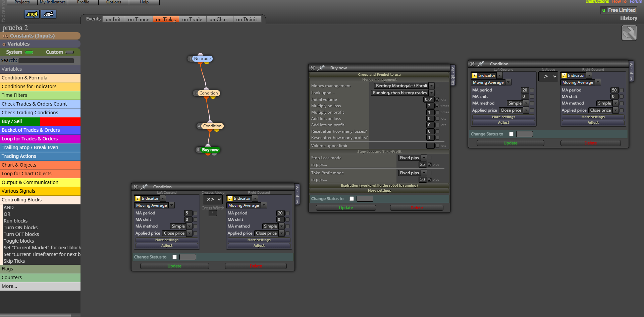Click the .ex4 export icon
The image size is (644, 317).
pos(49,14)
